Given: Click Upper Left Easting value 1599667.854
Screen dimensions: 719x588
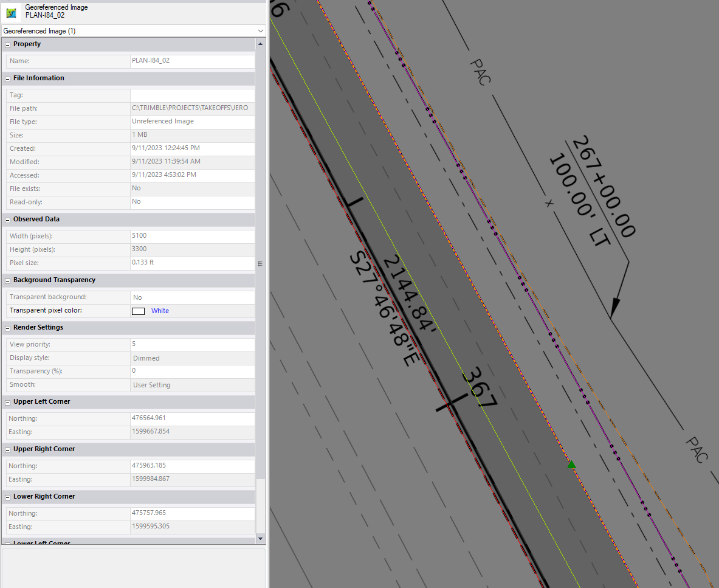Looking at the screenshot, I should click(x=193, y=432).
